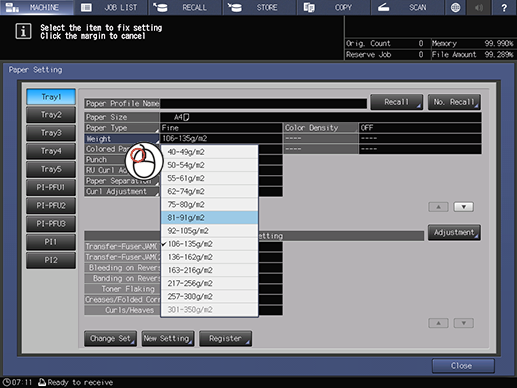Select the 81-91g/m2 weight option
This screenshot has height=388, width=517.
(x=209, y=218)
